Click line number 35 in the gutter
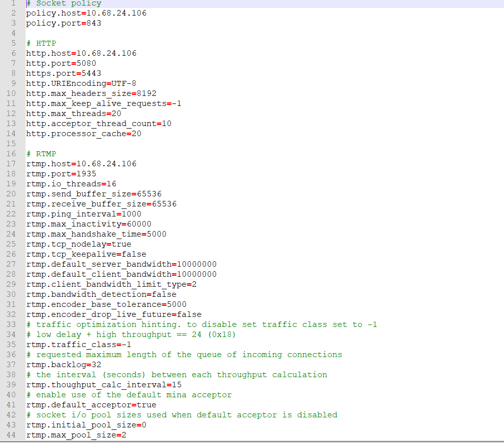This screenshot has height=443, width=504. [x=11, y=345]
